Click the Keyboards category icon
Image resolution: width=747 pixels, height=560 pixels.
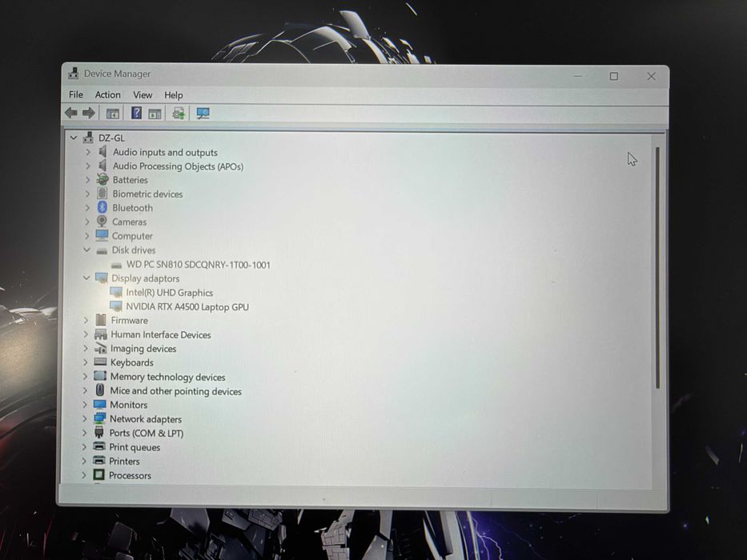pos(101,362)
